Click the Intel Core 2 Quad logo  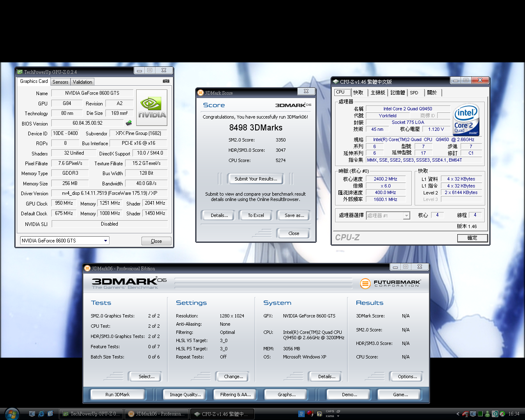[466, 120]
